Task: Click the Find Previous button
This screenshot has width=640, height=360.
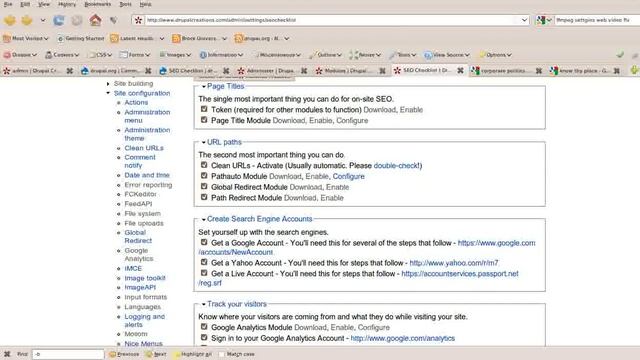Action: pos(124,354)
